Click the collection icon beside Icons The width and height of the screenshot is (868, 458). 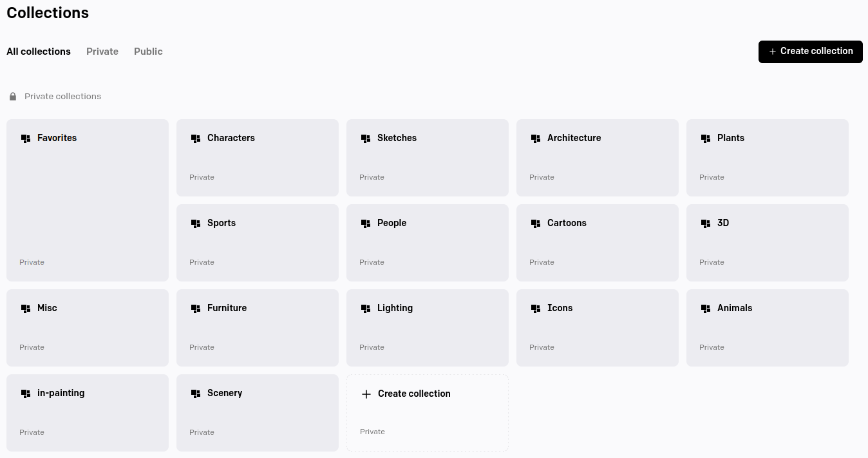point(536,309)
